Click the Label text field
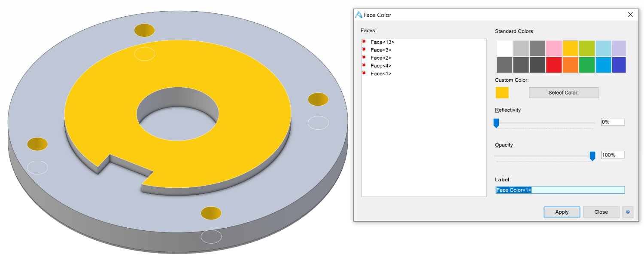The image size is (644, 263). [x=560, y=190]
